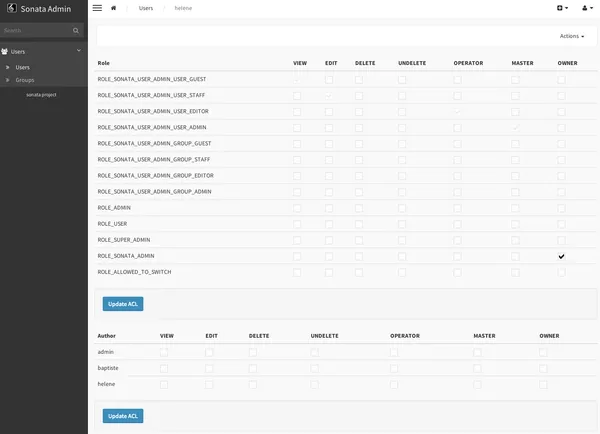Open Users breadcrumb link
This screenshot has height=434, width=600.
146,8
